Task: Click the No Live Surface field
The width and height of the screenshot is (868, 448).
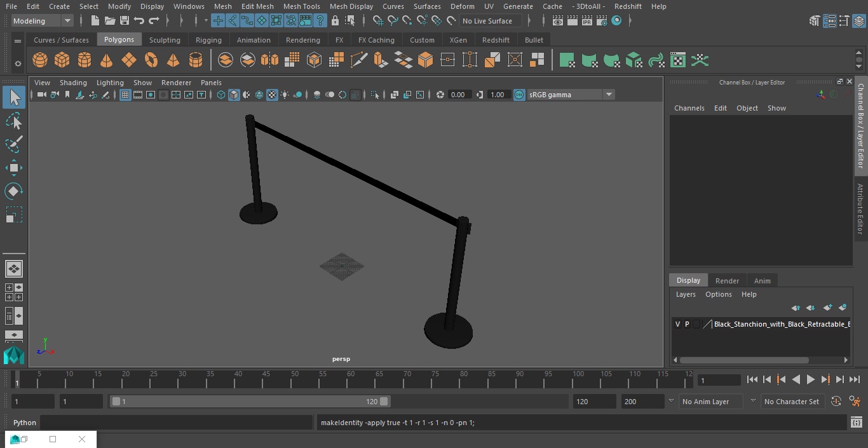Action: [x=490, y=21]
